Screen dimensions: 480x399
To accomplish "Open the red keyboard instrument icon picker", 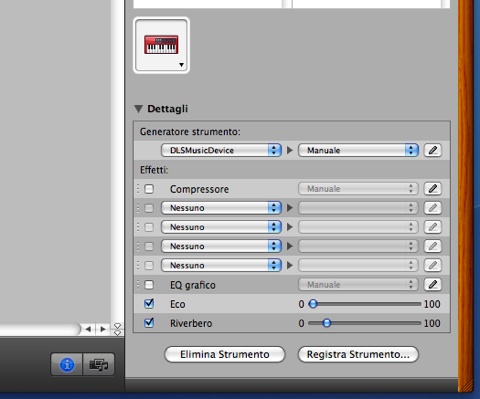I will (162, 45).
